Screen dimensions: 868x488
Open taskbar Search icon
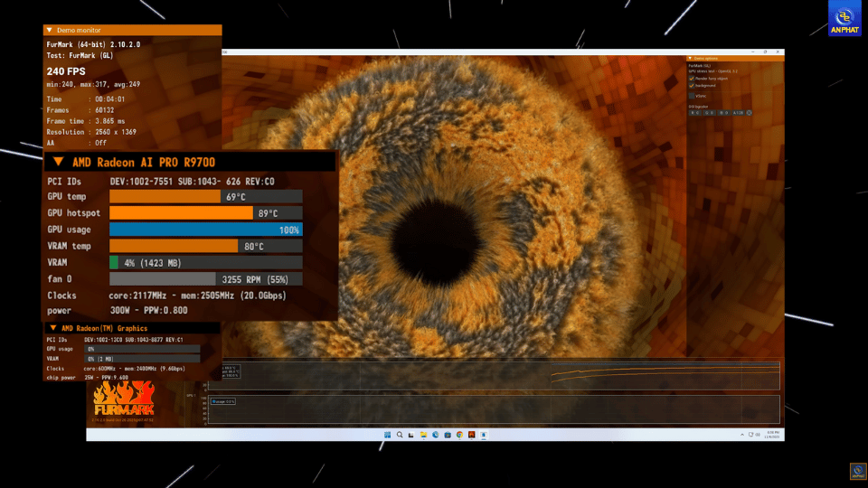tap(399, 435)
